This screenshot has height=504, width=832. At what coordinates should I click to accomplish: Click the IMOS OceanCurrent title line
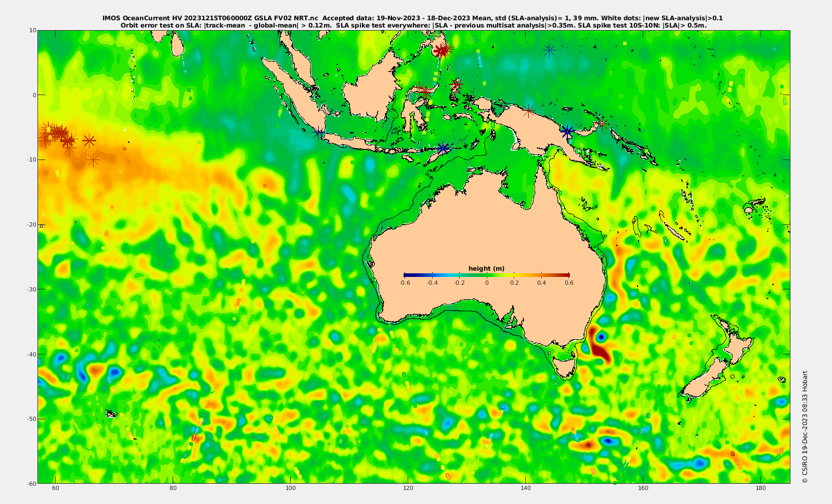pyautogui.click(x=412, y=18)
